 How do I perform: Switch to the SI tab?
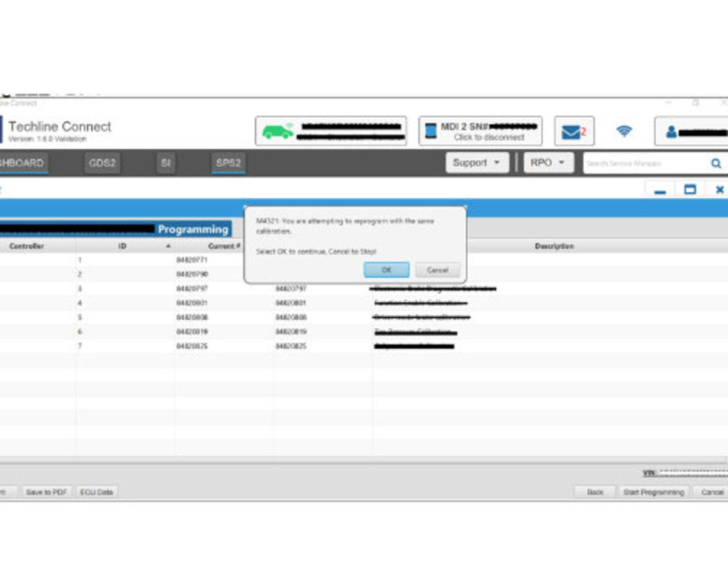click(x=166, y=163)
